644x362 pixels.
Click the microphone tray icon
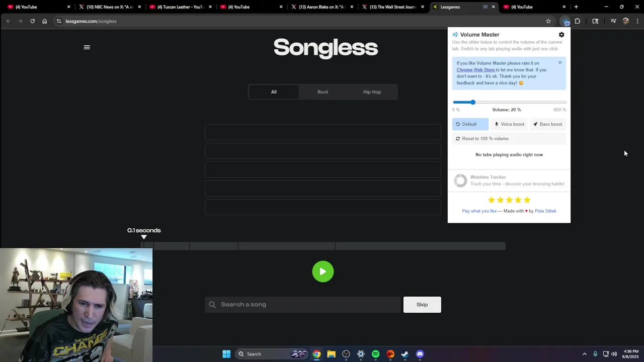point(595,354)
